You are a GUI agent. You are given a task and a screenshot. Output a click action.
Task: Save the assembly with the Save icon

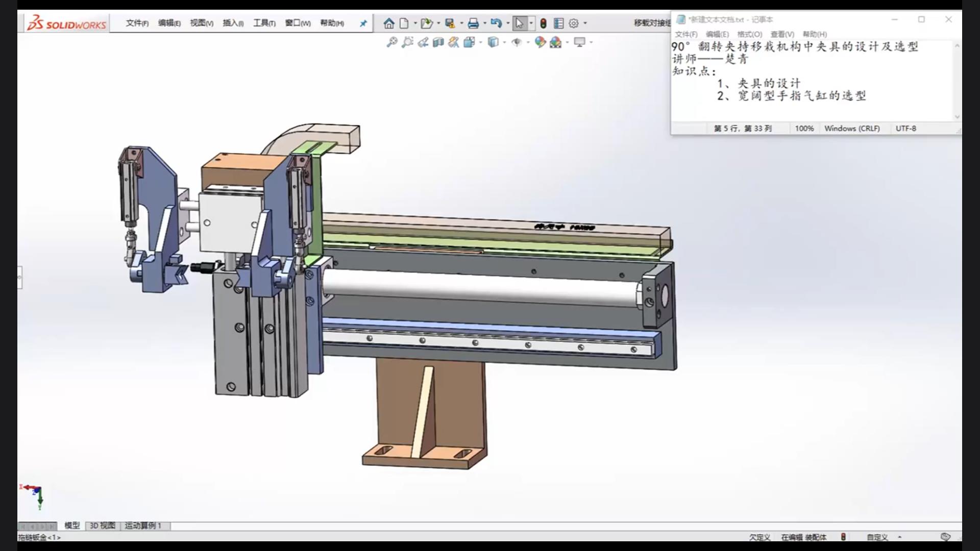coord(450,23)
